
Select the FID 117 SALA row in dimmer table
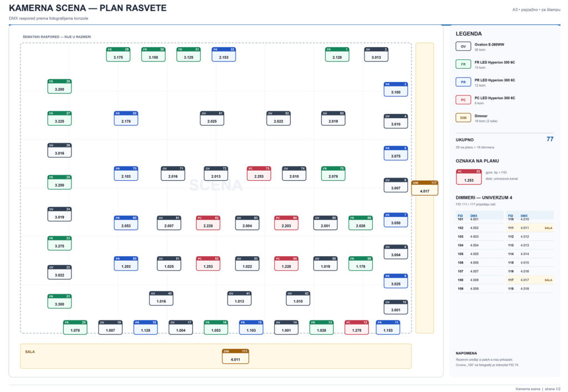click(530, 280)
